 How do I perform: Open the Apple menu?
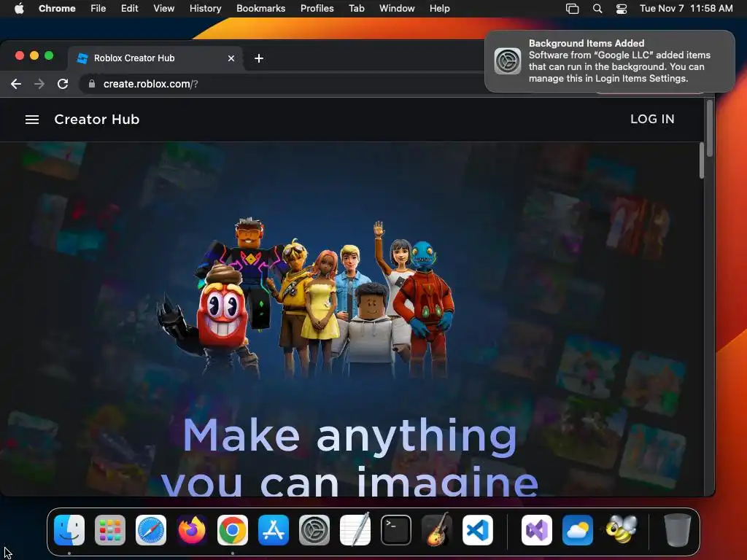click(x=19, y=8)
